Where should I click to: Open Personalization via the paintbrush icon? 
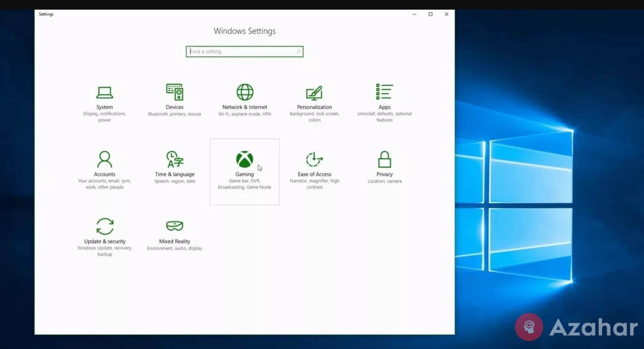[x=314, y=93]
